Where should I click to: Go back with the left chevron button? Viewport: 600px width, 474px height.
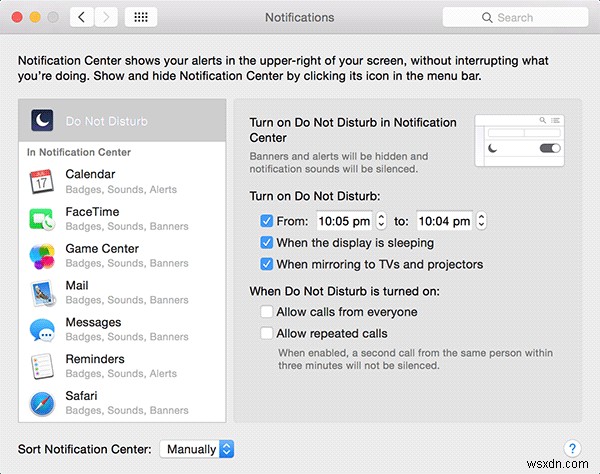pos(82,17)
